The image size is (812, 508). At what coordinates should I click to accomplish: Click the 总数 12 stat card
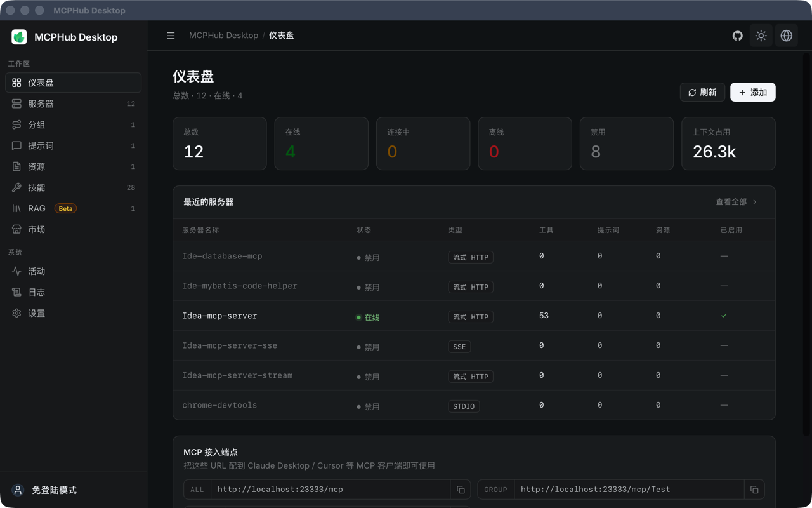(219, 144)
